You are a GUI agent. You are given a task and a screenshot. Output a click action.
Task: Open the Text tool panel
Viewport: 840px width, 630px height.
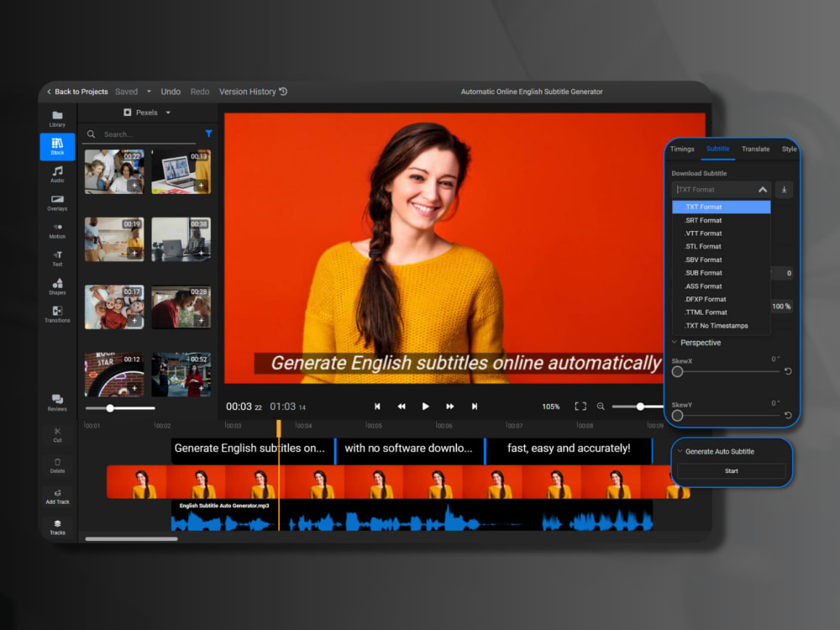[57, 259]
